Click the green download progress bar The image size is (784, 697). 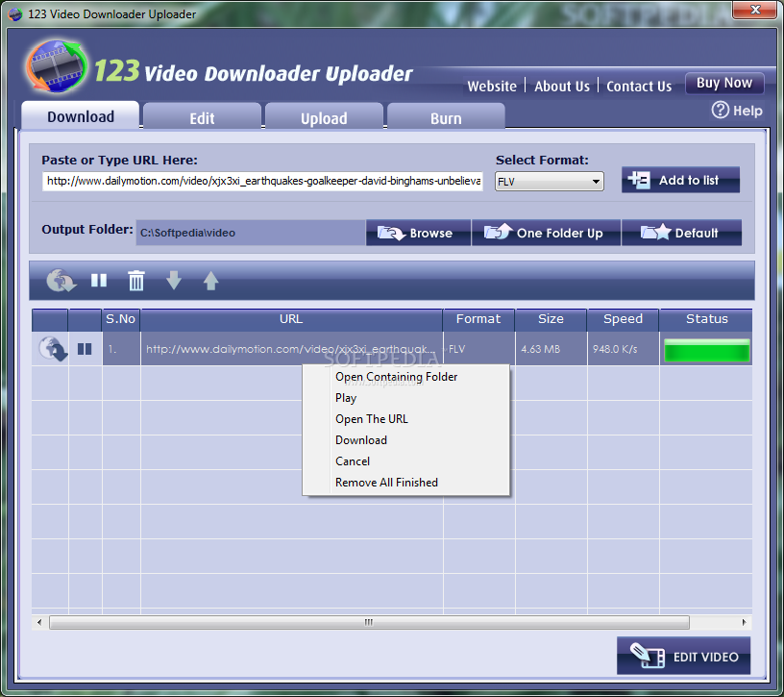(x=706, y=350)
